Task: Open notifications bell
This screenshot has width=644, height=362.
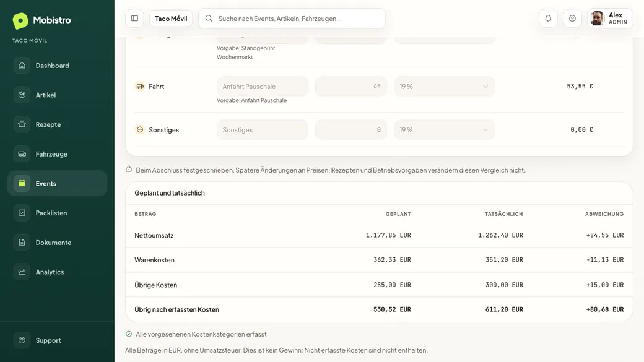Action: [x=548, y=19]
